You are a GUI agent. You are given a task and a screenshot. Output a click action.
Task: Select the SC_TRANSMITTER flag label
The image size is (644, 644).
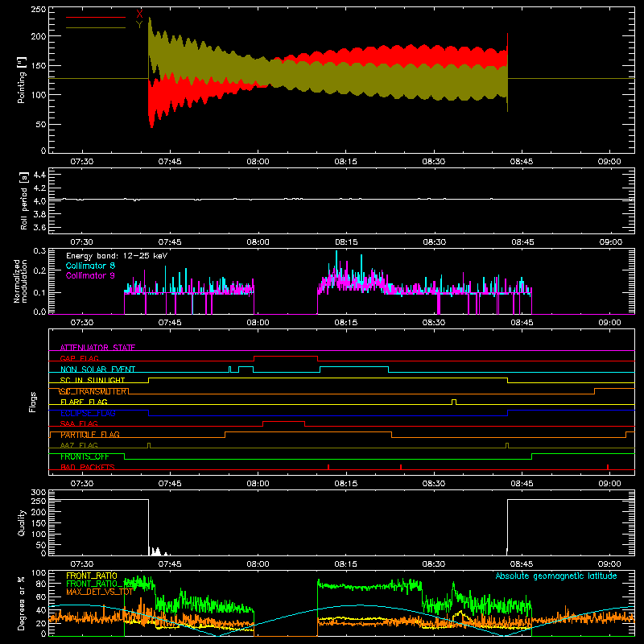[94, 391]
